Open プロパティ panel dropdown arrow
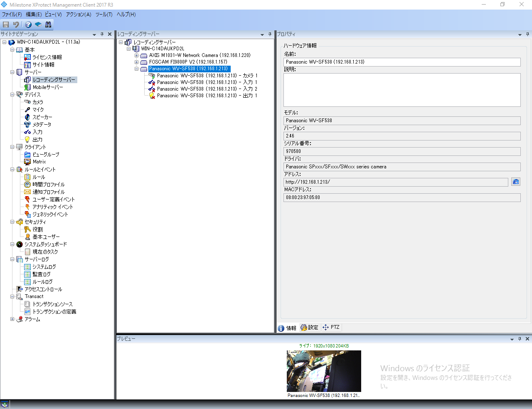This screenshot has height=409, width=532. tap(520, 34)
